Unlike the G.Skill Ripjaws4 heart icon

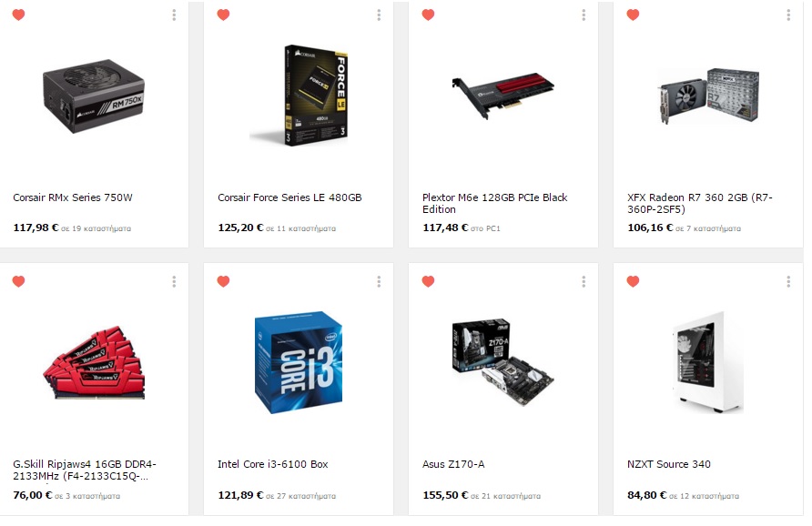(18, 281)
